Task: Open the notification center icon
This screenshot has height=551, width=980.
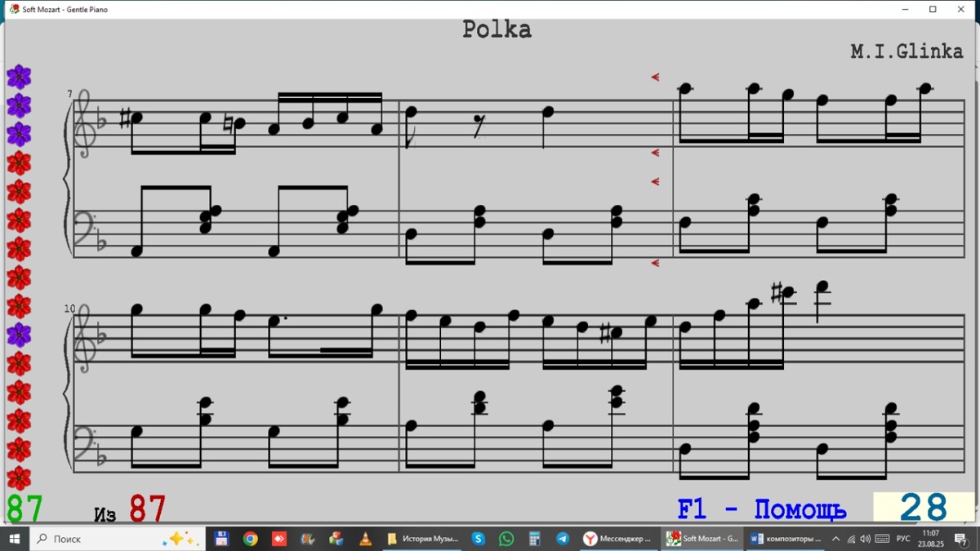Action: coord(960,539)
